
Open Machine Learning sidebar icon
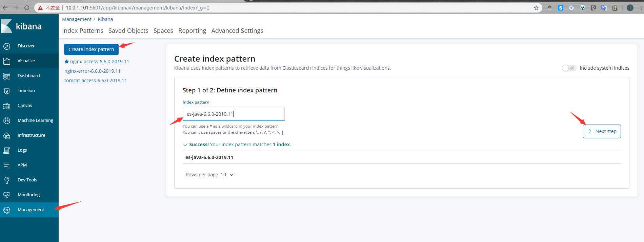click(x=7, y=120)
